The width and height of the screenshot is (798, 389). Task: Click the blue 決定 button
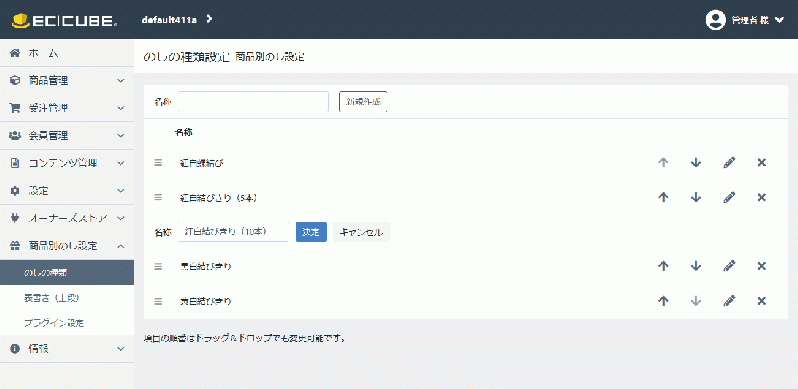tap(311, 232)
